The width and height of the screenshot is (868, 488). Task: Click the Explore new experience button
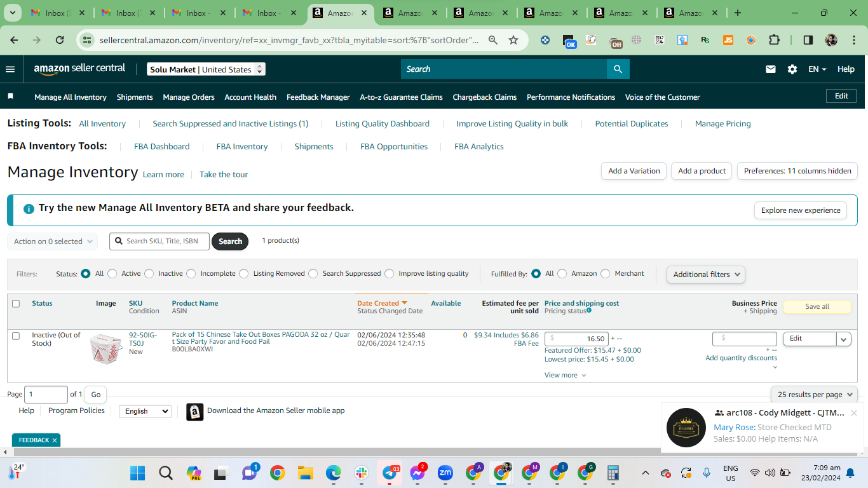(801, 210)
